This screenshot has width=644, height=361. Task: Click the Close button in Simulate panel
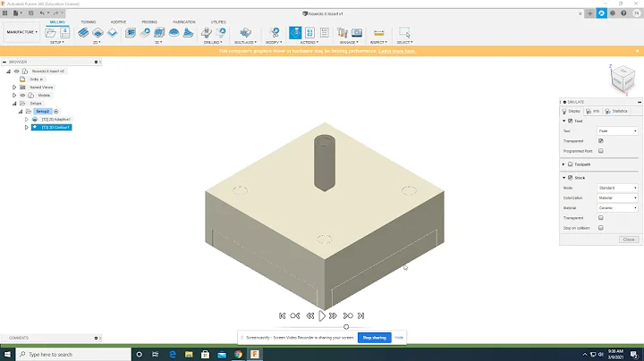click(x=629, y=239)
